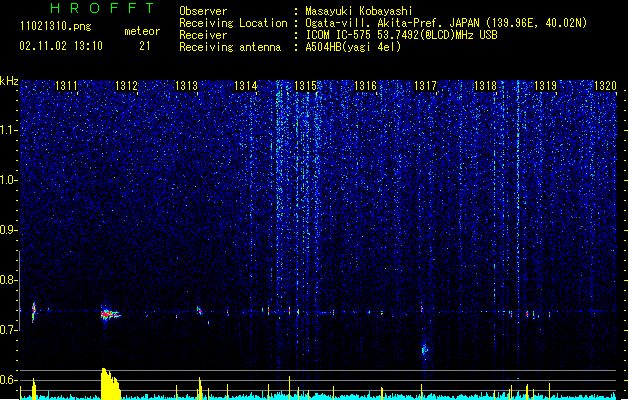The image size is (629, 400).
Task: Click the ICOM IC-575 receiver text
Action: (401, 35)
